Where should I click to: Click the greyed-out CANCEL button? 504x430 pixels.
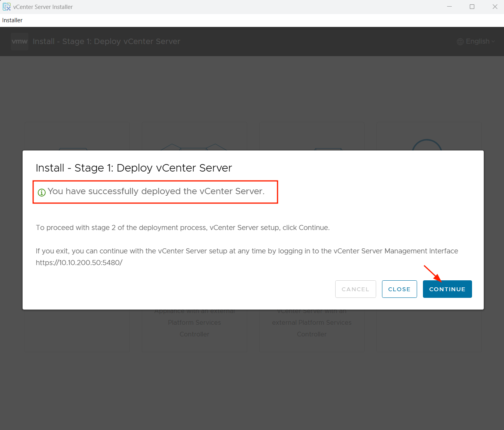tap(355, 289)
